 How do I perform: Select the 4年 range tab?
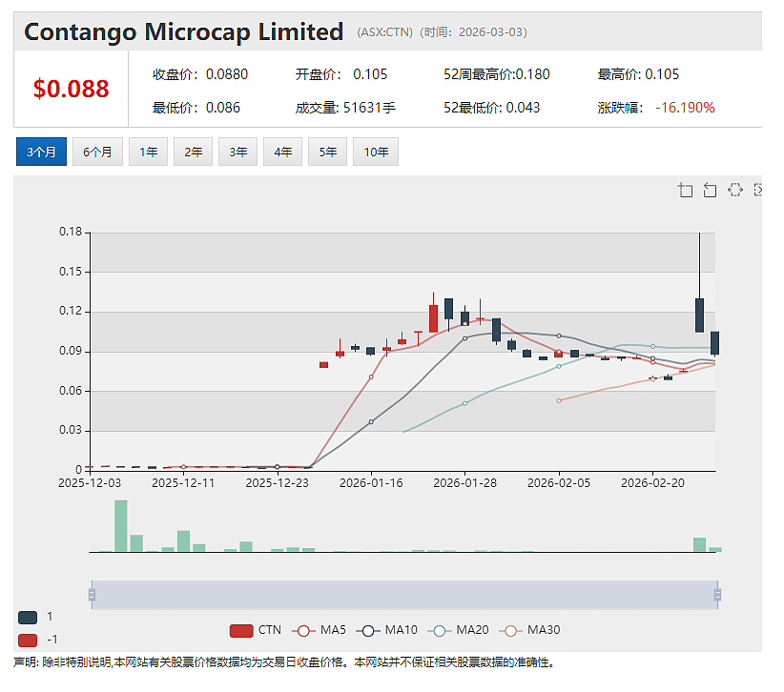point(282,152)
